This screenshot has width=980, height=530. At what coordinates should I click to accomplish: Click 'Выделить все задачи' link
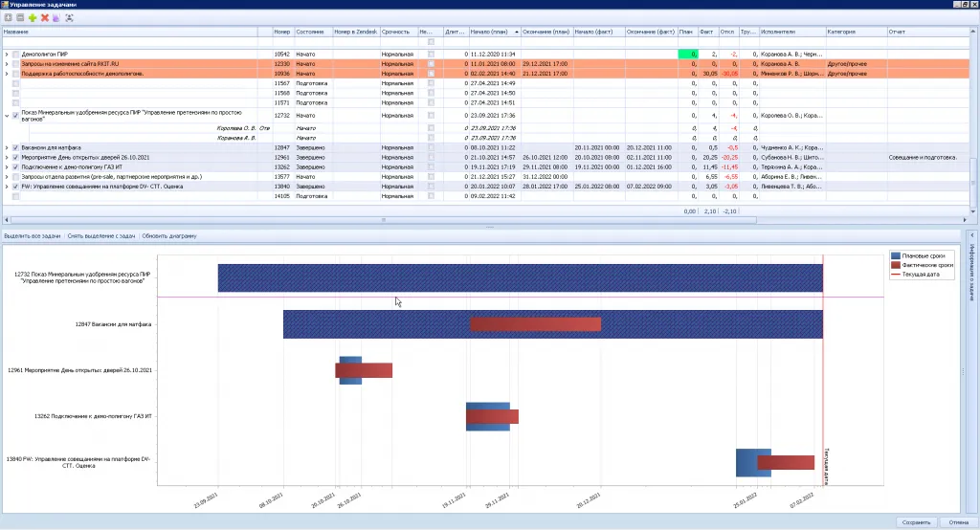(33, 235)
